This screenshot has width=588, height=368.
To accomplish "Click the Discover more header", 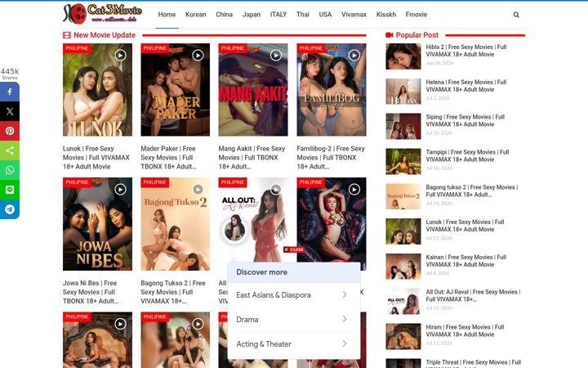I will [294, 272].
